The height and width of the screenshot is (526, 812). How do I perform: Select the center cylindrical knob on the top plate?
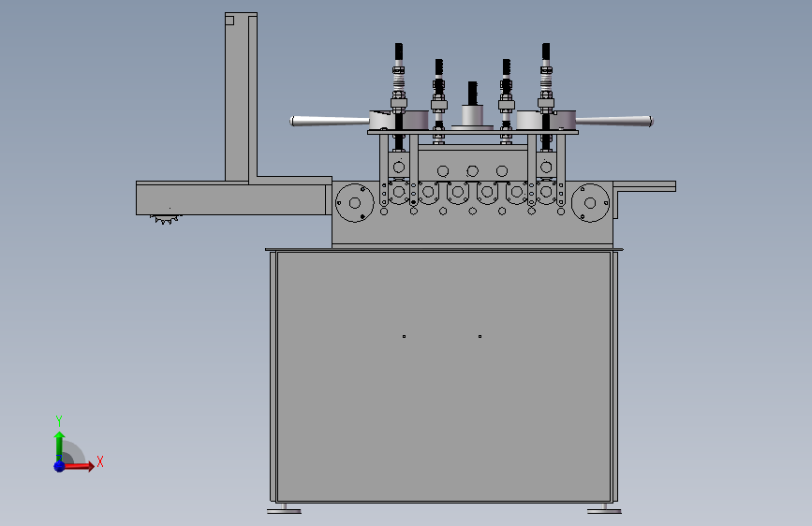pos(472,115)
